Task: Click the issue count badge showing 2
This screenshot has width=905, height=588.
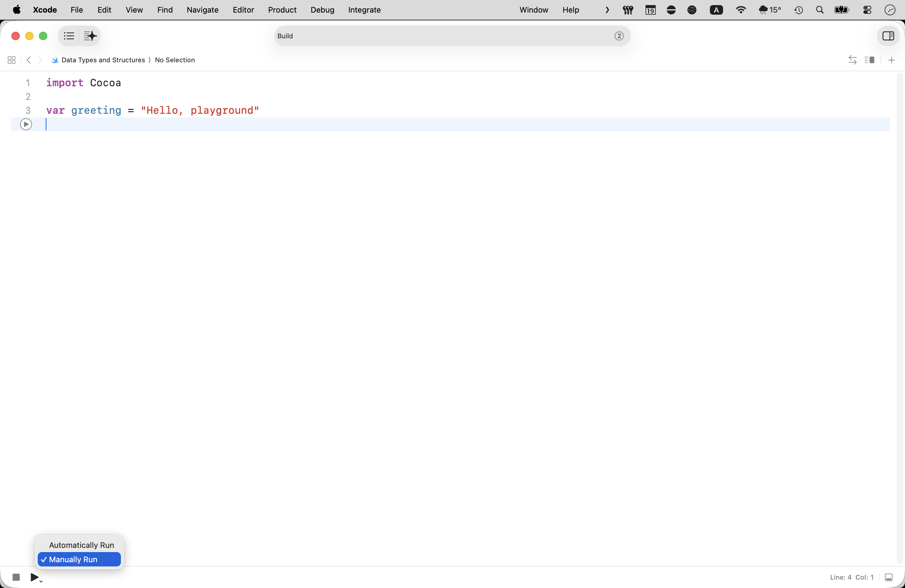Action: point(619,36)
